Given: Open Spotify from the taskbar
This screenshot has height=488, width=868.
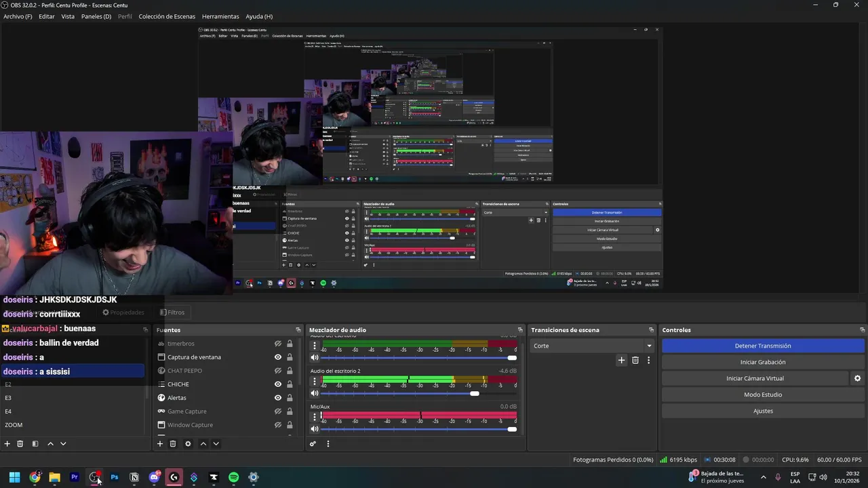Looking at the screenshot, I should click(233, 477).
